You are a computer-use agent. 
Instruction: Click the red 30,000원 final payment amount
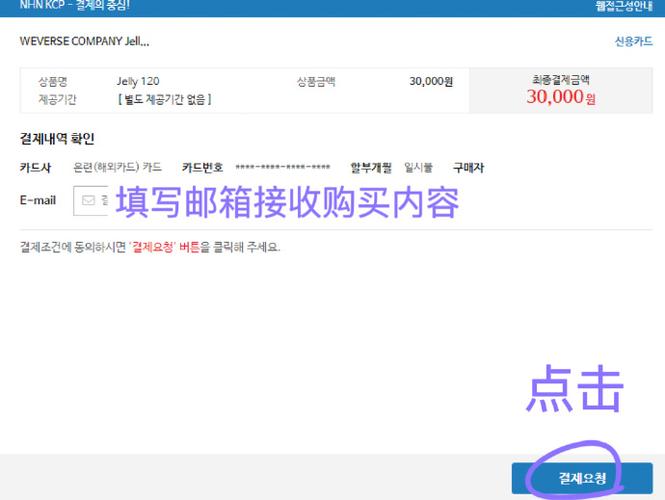(x=561, y=97)
